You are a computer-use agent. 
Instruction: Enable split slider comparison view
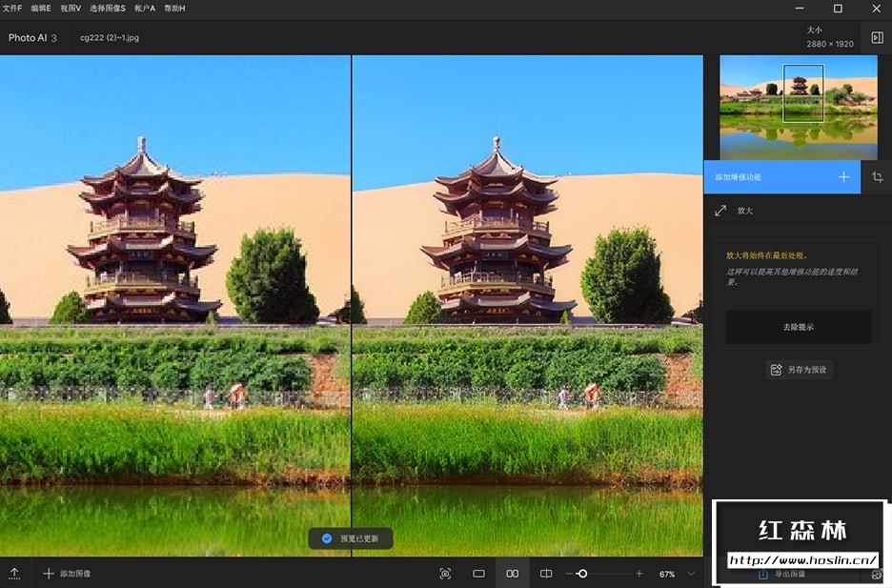click(546, 574)
